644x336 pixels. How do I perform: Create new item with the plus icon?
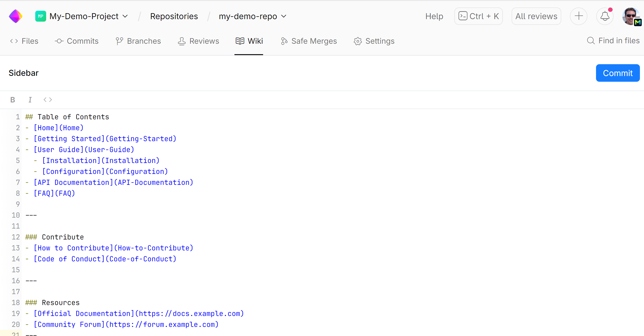point(579,16)
